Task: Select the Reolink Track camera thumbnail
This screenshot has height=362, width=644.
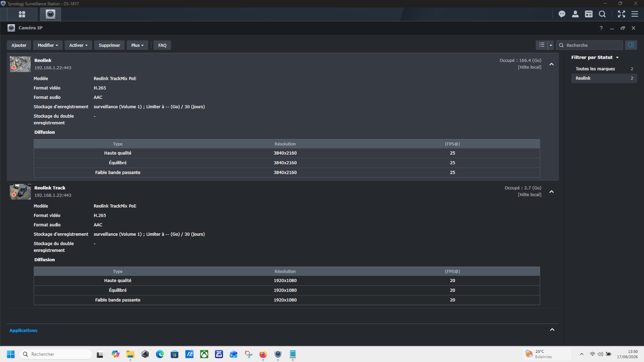Action: coord(20,192)
